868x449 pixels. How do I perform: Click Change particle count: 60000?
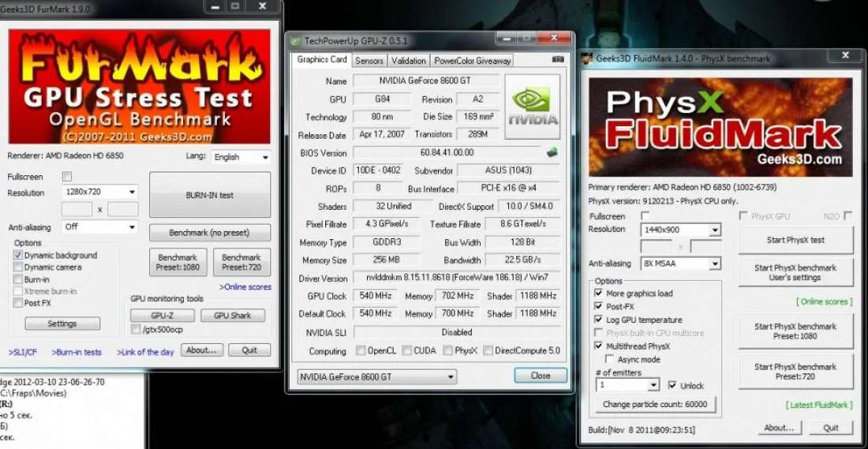coord(655,404)
